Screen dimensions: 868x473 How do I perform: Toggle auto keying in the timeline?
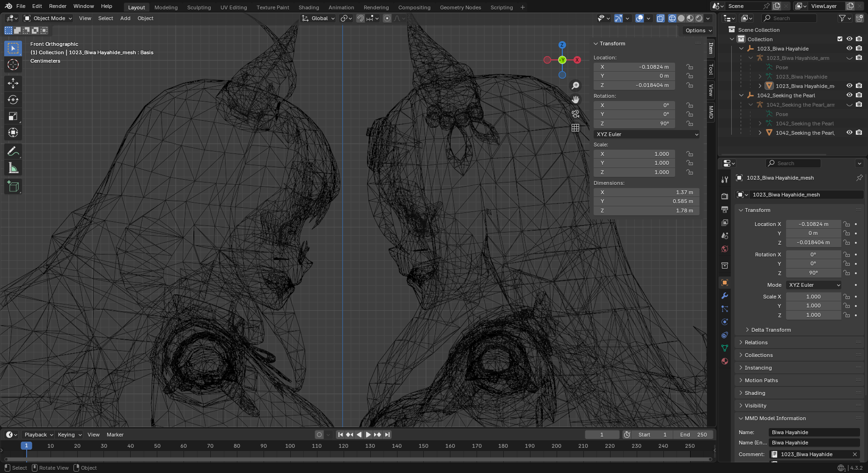click(x=319, y=435)
